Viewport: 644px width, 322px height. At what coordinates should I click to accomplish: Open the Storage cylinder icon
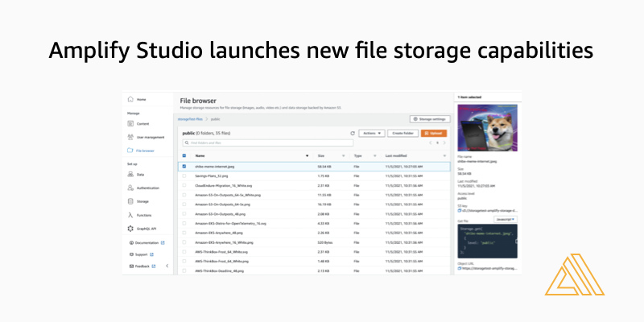click(130, 201)
